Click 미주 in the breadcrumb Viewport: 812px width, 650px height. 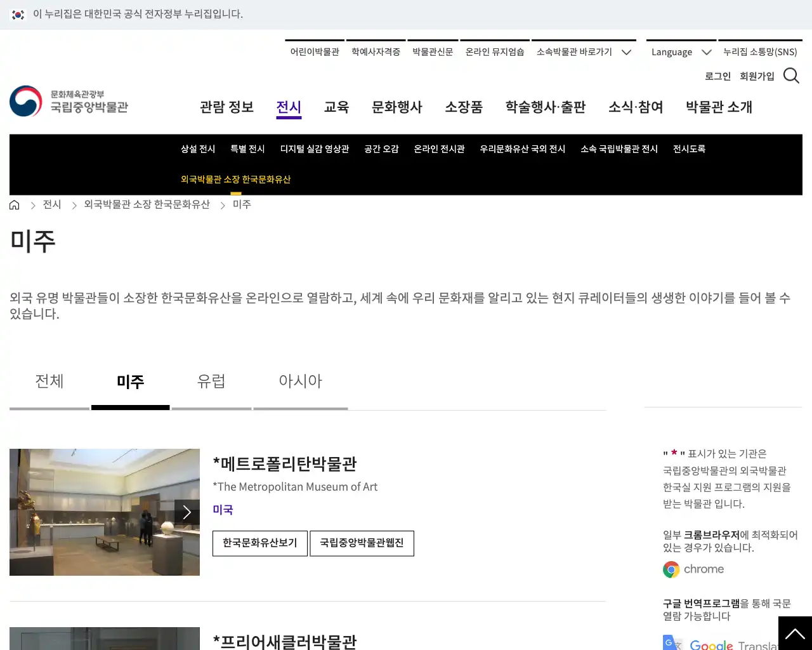click(242, 204)
